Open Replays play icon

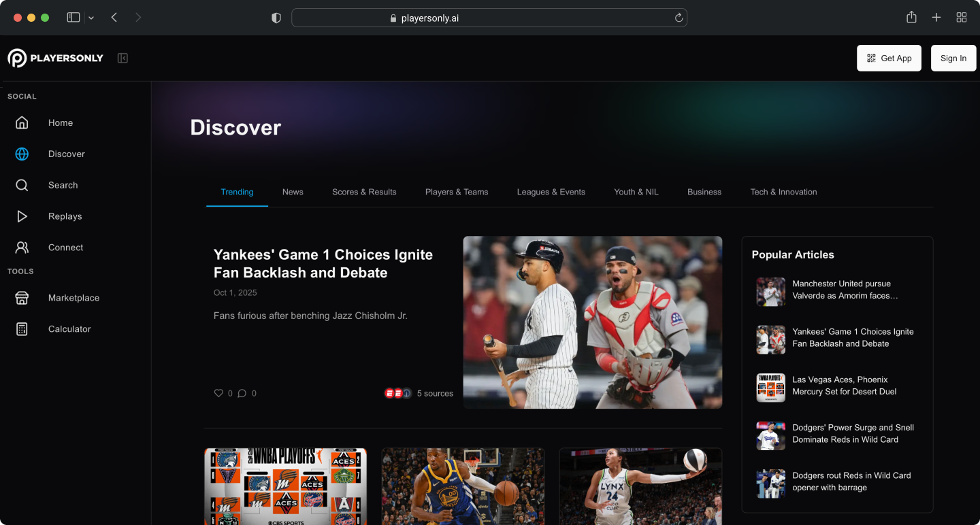point(22,217)
